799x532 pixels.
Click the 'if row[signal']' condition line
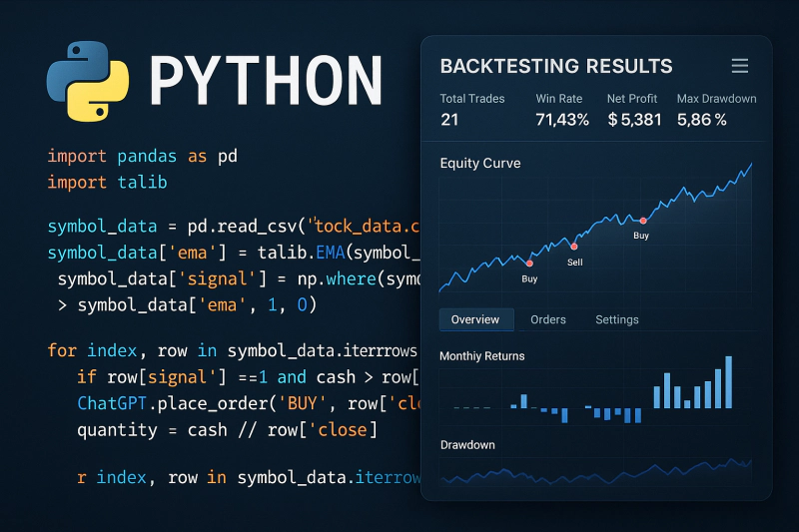point(248,377)
